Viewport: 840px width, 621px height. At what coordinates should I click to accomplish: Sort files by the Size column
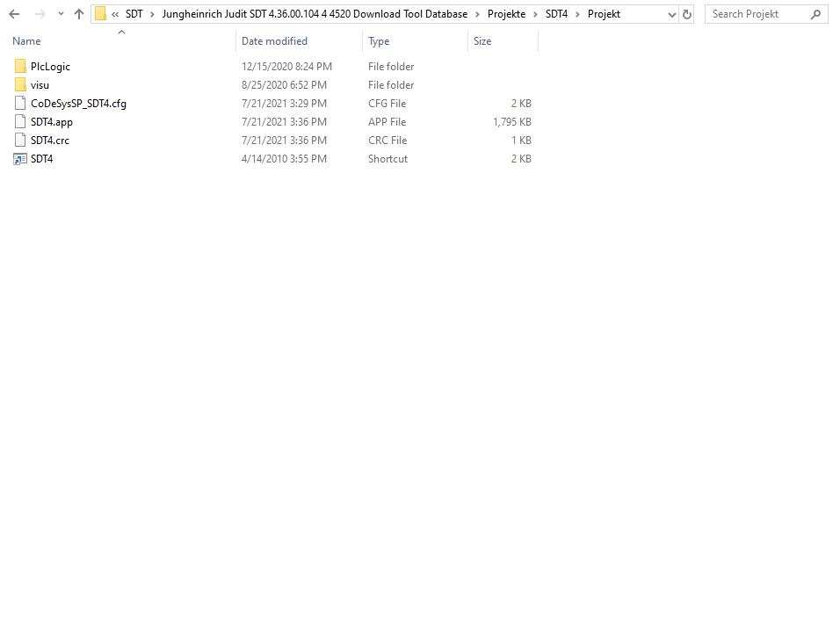[x=482, y=40]
